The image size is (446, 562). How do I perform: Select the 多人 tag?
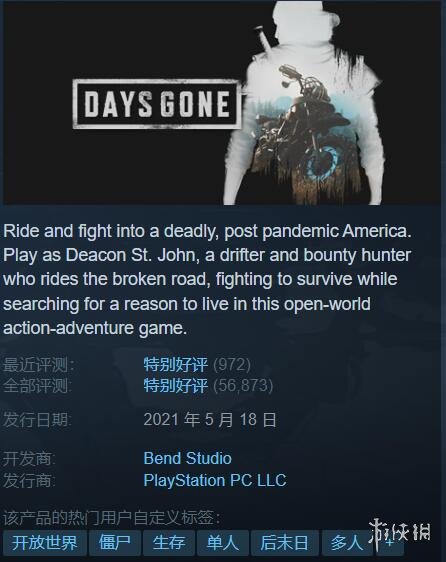point(346,543)
